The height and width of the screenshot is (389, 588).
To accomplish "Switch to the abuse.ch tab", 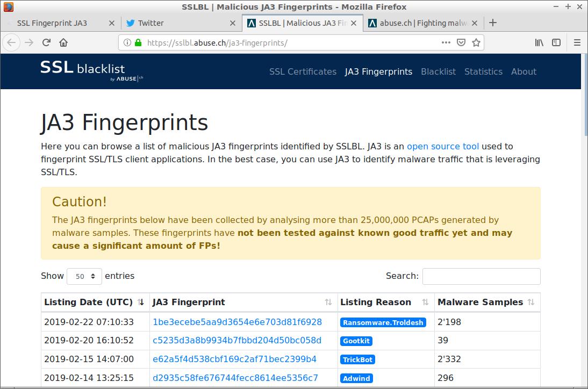I will pos(423,23).
